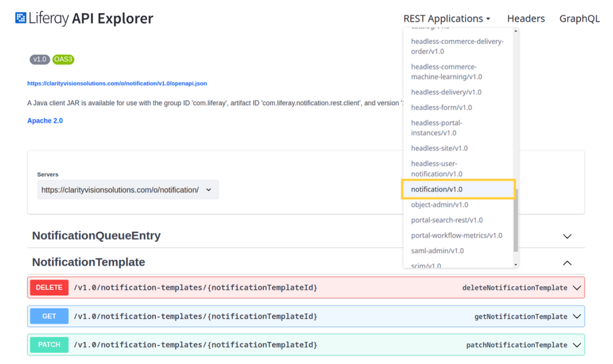This screenshot has height=364, width=613.
Task: Click the GET method button
Action: coord(49,316)
